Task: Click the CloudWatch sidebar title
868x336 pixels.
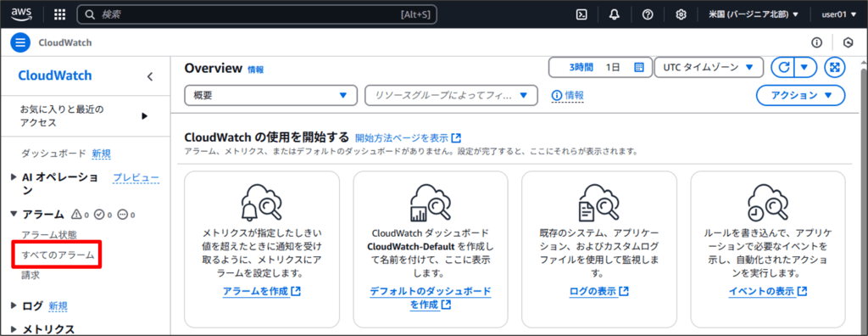Action: (x=55, y=76)
